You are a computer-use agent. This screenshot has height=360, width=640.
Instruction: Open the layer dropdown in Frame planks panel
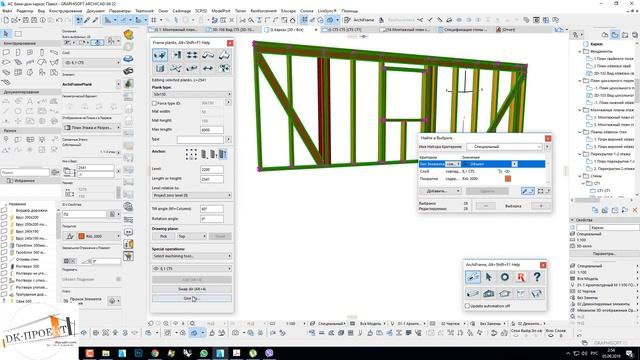[192, 269]
